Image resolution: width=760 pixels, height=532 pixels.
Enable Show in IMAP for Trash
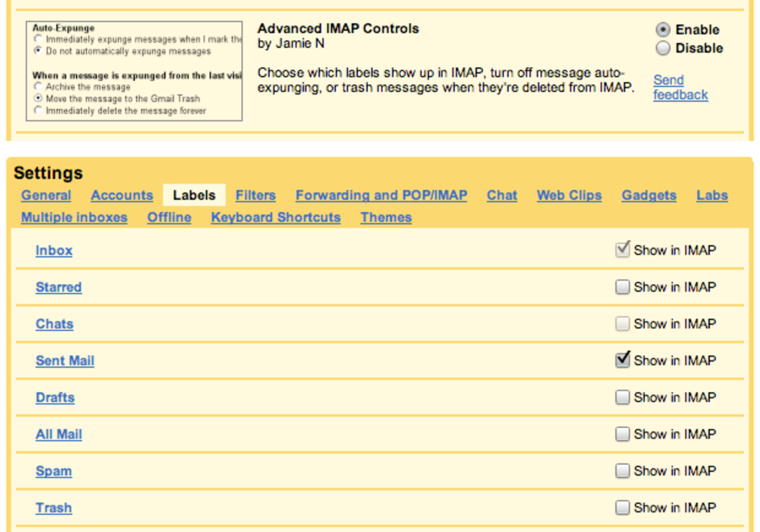[622, 508]
